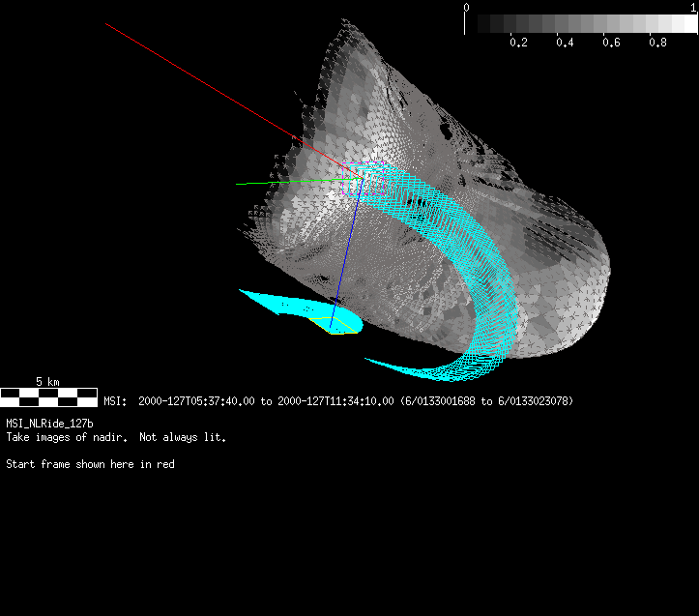Click the 0.8 tick label on the scale
The image size is (699, 616).
(658, 43)
